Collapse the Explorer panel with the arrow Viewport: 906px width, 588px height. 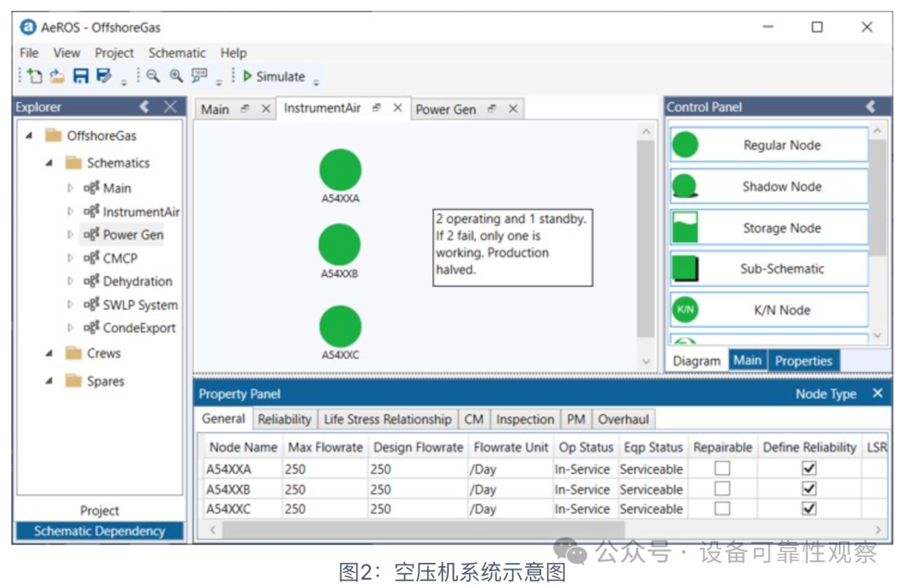click(144, 107)
